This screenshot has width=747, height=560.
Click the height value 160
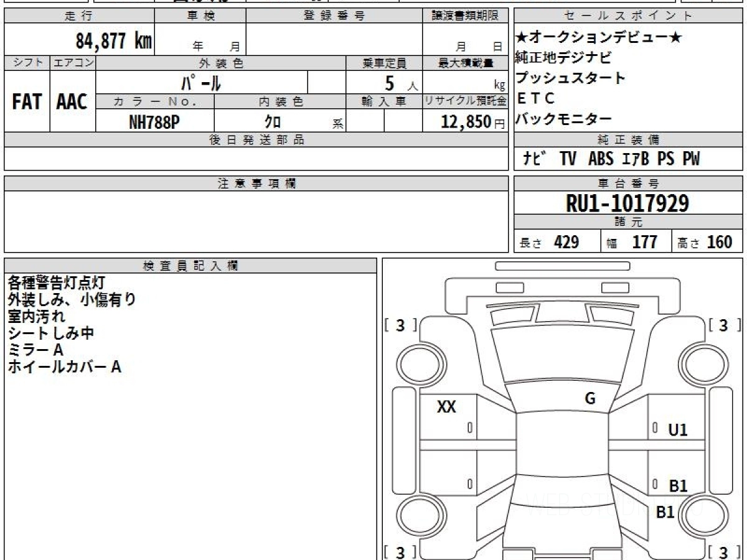pyautogui.click(x=720, y=242)
